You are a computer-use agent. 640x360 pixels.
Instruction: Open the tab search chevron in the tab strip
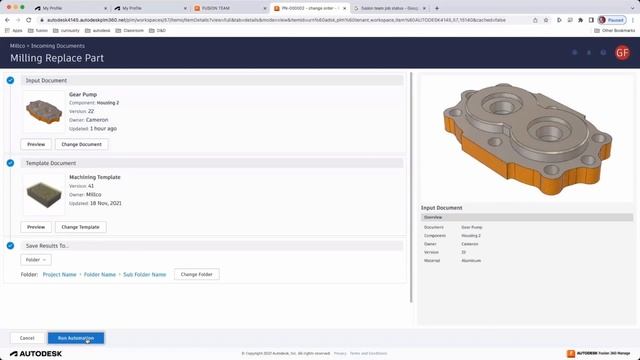pyautogui.click(x=632, y=8)
